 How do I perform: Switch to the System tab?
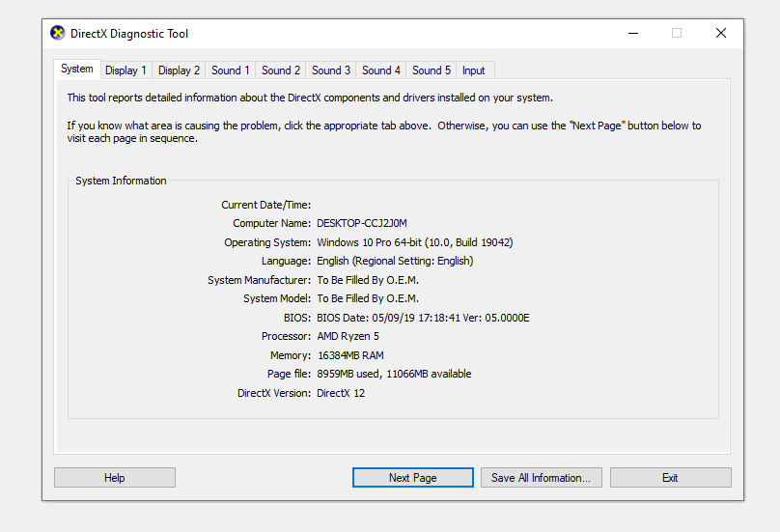77,69
